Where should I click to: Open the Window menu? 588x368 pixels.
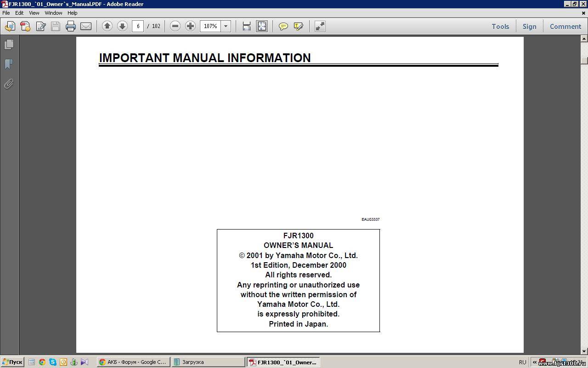[x=53, y=13]
